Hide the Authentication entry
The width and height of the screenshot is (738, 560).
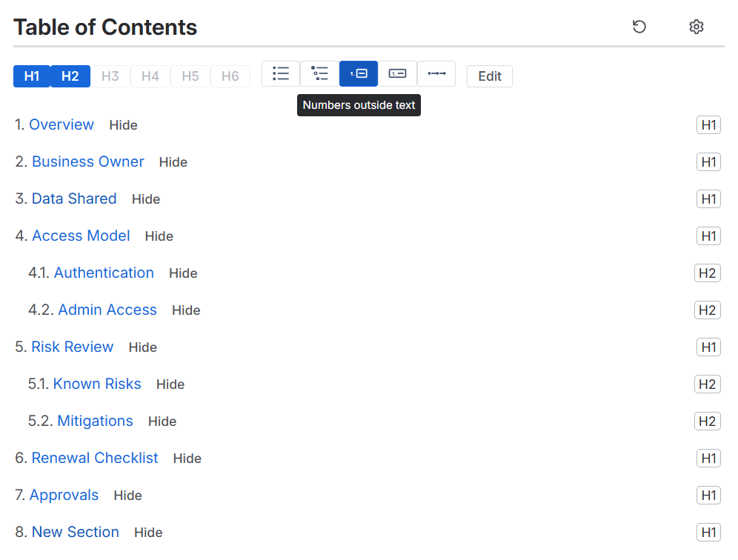183,273
